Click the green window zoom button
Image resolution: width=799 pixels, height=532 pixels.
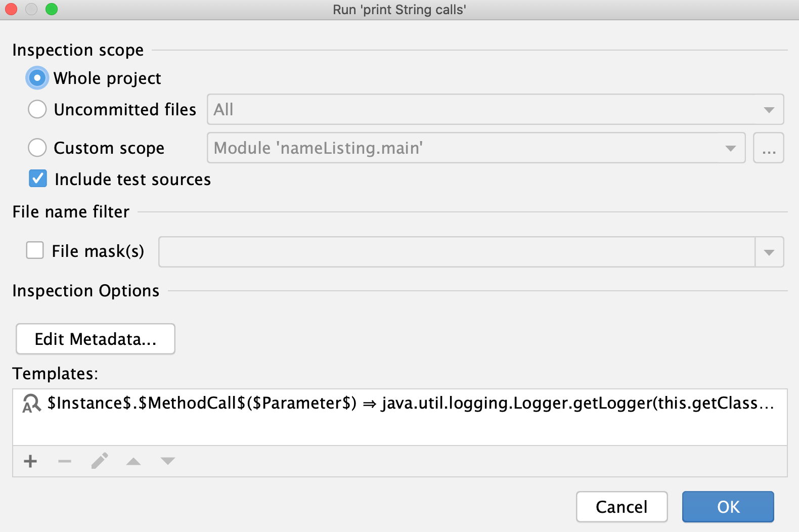(x=52, y=9)
